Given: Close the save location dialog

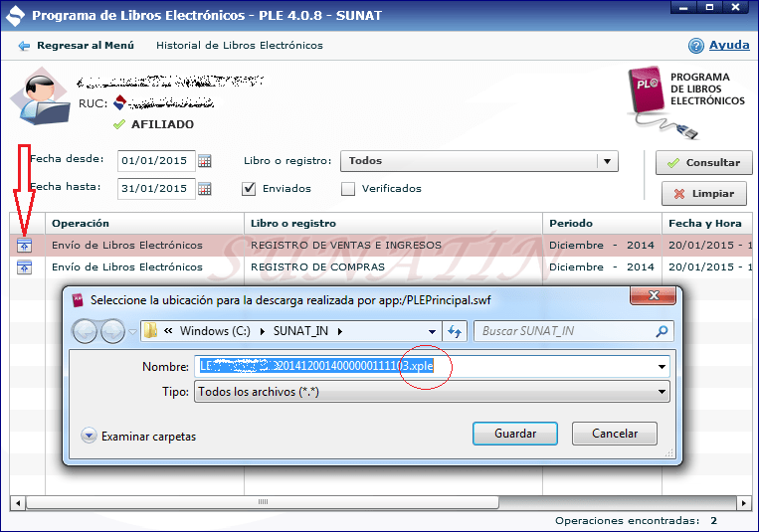Looking at the screenshot, I should coord(653,295).
